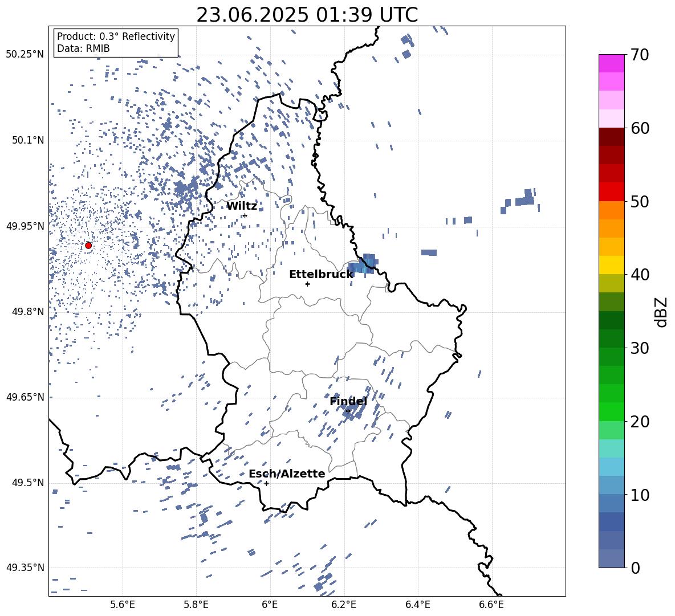Pick the green swatch just above 20 dBZ
This screenshot has width=675, height=616.
611,411
